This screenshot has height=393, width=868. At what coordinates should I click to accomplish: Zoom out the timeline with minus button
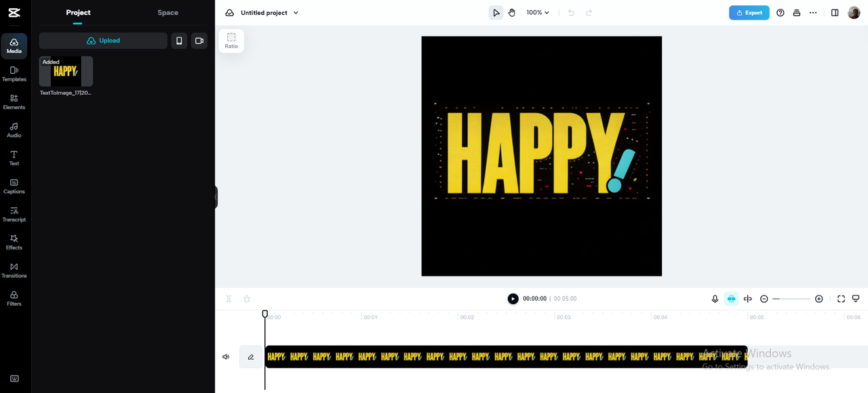click(764, 299)
